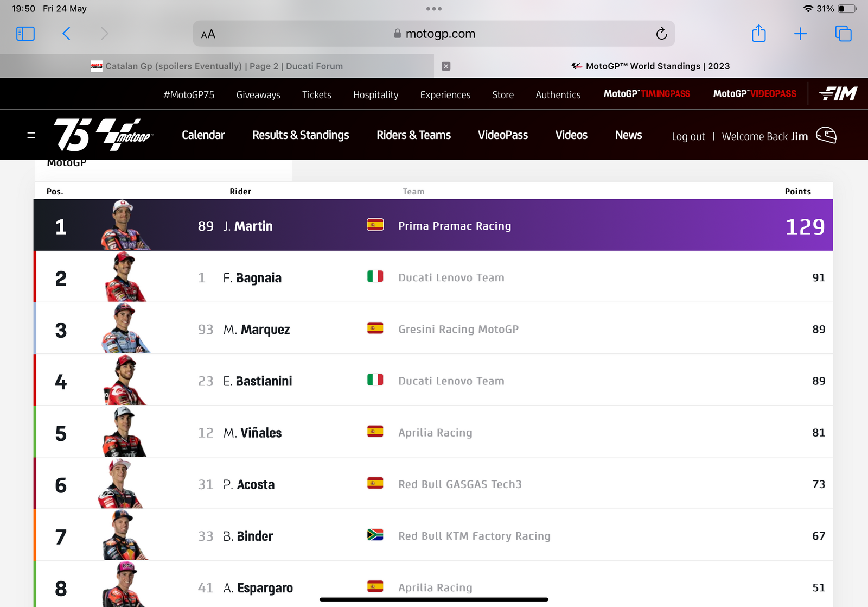
Task: Open the News section
Action: click(628, 135)
